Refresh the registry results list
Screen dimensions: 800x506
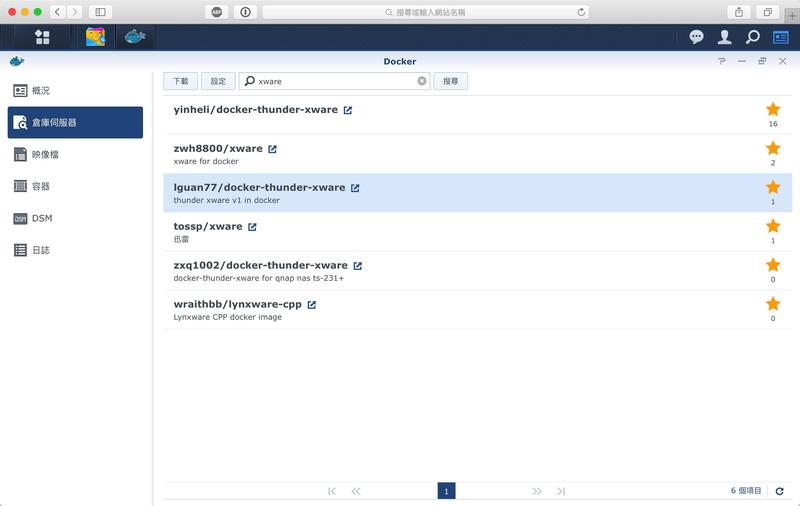tap(780, 491)
